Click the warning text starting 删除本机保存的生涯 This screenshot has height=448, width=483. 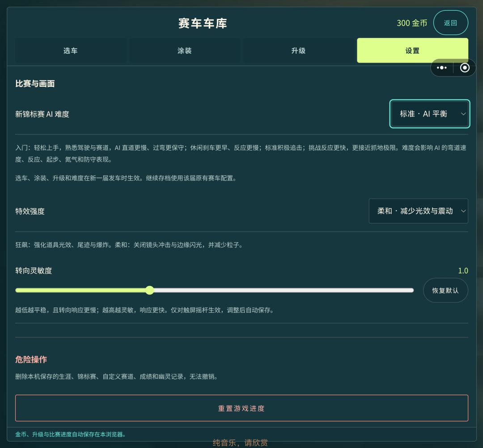(x=117, y=376)
